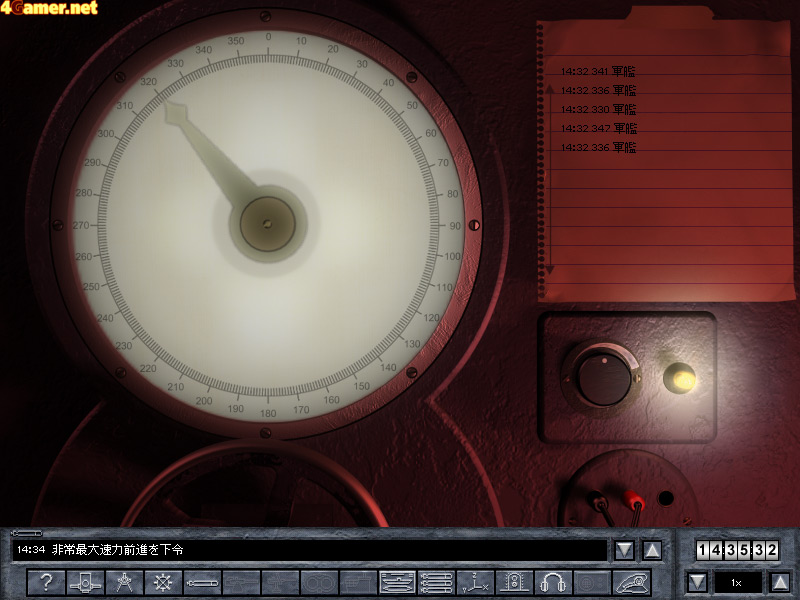Click the 1x time compression display

click(737, 583)
